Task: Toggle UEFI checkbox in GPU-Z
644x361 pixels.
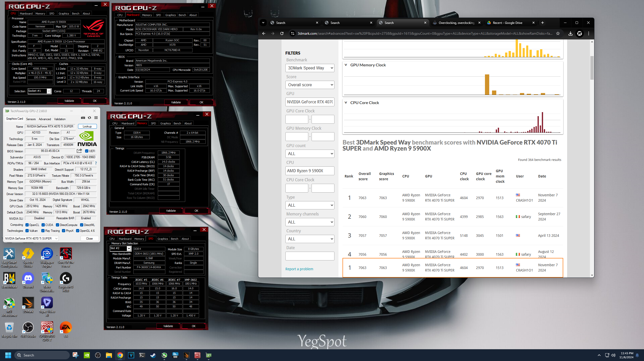Action: pyautogui.click(x=87, y=151)
